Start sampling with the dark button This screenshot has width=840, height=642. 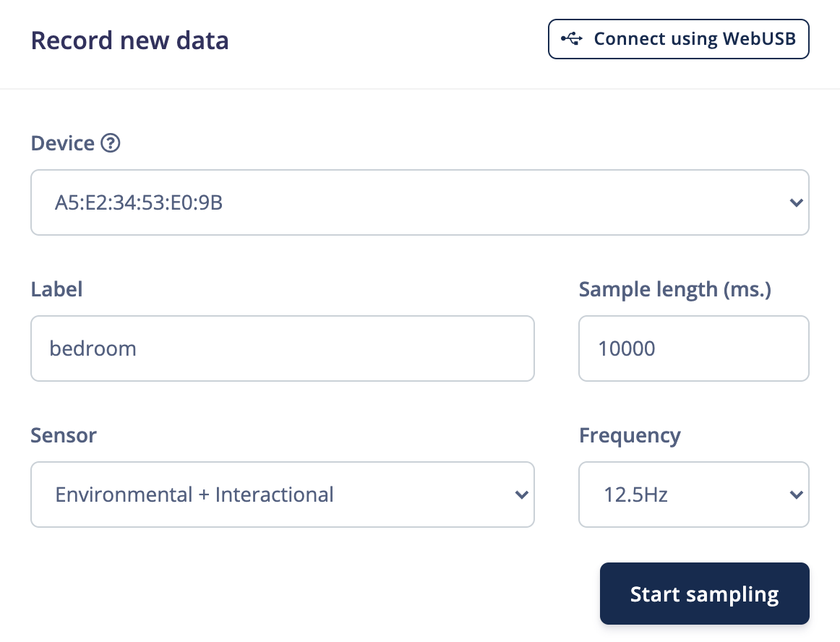(704, 594)
